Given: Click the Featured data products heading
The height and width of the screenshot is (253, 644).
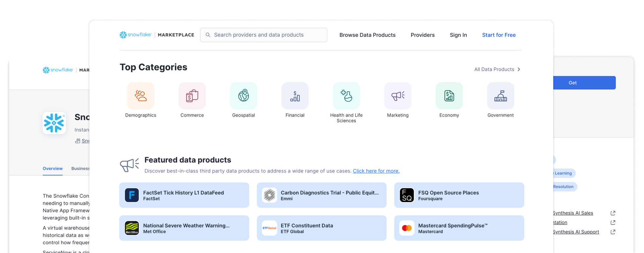Looking at the screenshot, I should pos(187,160).
